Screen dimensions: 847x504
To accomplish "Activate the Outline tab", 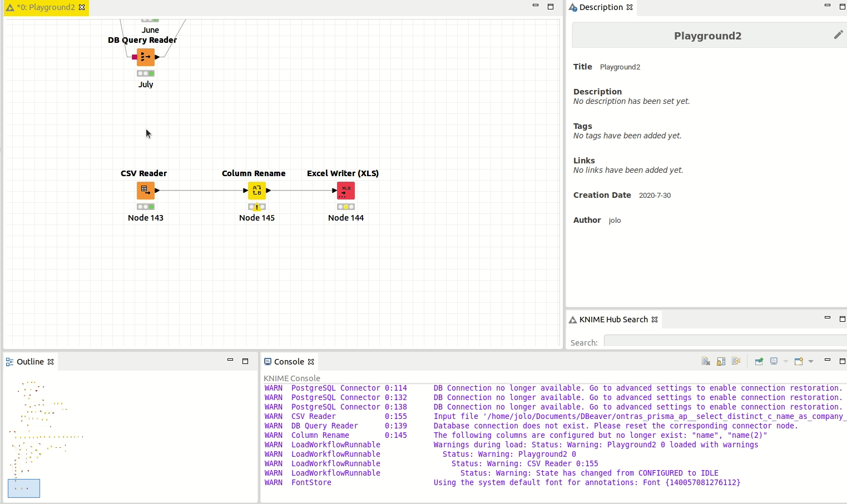I will pos(30,362).
